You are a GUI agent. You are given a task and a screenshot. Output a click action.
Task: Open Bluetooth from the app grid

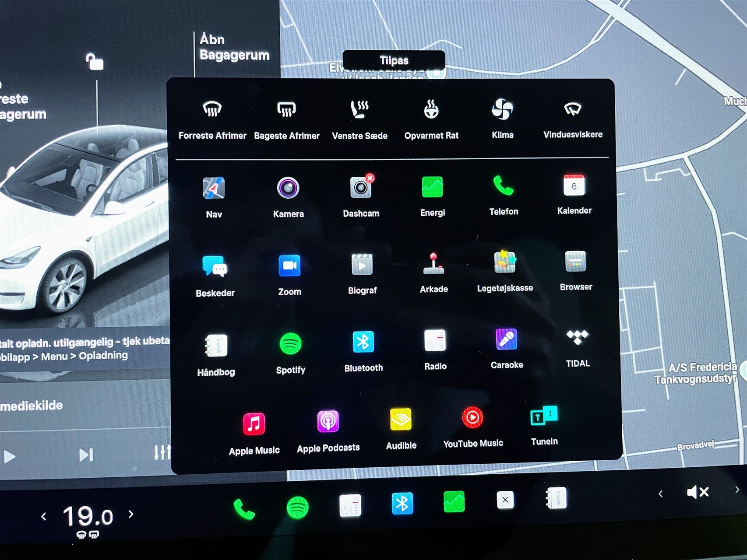point(363,352)
